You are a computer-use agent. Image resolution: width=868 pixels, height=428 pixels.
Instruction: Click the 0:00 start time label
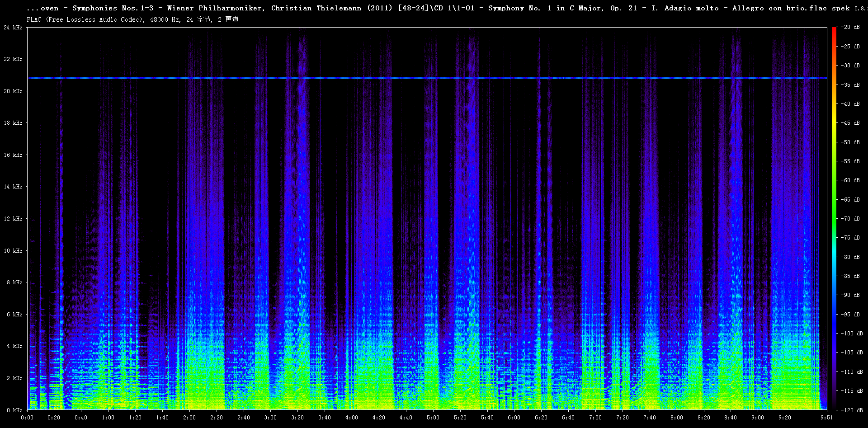tap(27, 418)
